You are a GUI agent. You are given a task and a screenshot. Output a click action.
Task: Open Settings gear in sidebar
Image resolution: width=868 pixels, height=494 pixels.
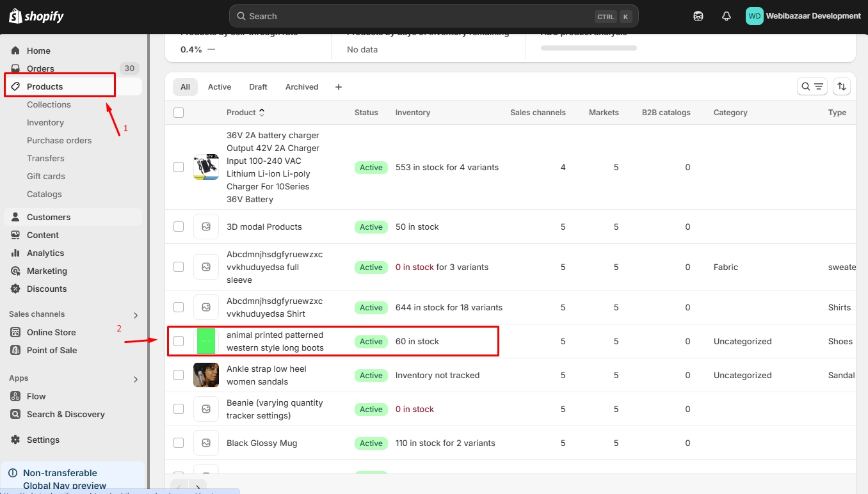point(42,440)
